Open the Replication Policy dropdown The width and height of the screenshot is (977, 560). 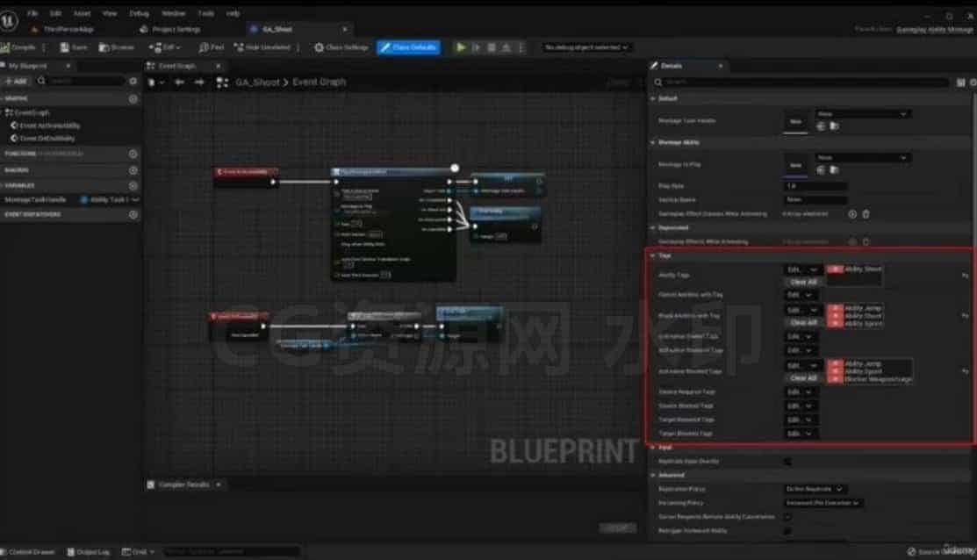(x=815, y=489)
